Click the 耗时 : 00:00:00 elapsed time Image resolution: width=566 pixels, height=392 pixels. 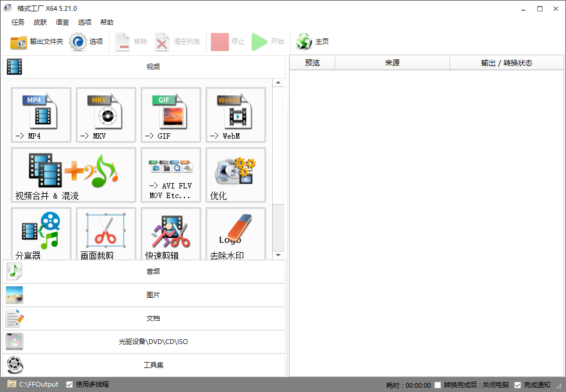pos(408,385)
